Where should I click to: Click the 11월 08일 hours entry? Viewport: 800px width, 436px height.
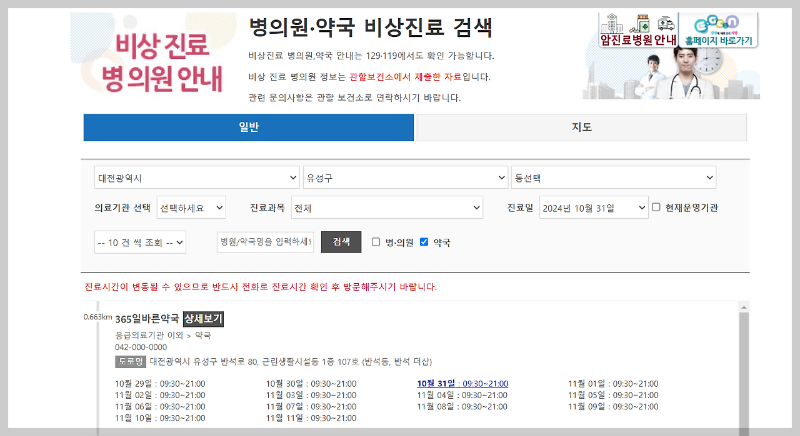[x=462, y=407]
